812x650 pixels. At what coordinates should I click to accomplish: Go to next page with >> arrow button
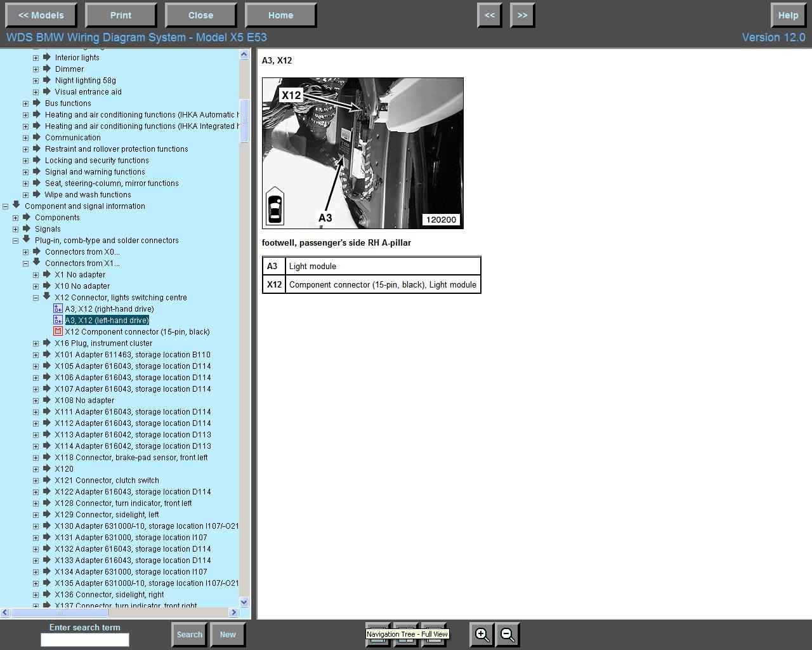coord(522,15)
